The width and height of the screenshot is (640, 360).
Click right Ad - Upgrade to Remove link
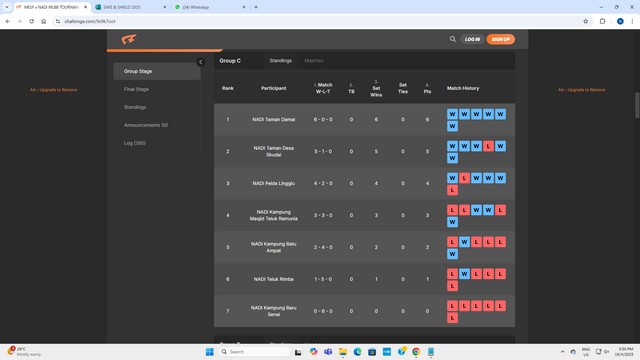[x=582, y=90]
